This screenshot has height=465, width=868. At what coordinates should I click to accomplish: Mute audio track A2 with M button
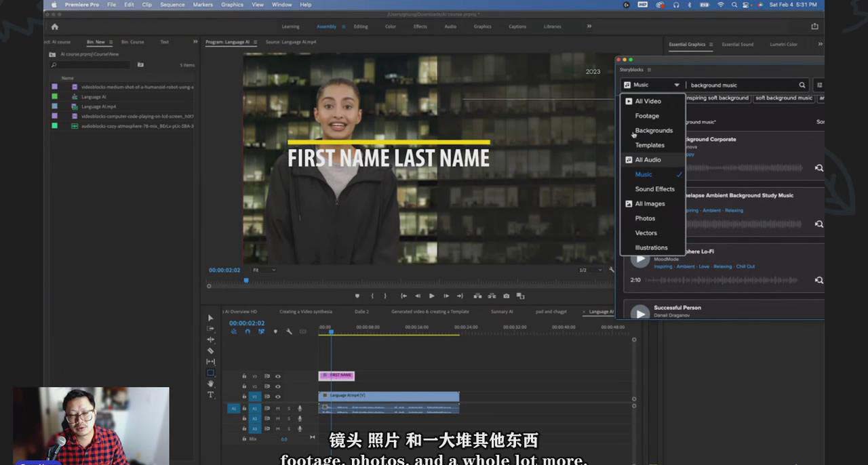click(x=278, y=419)
